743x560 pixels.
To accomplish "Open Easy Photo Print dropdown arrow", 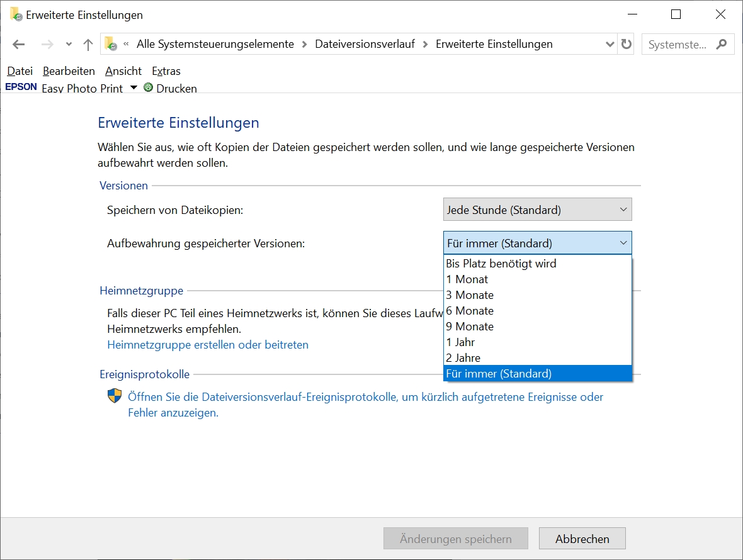I will pos(133,87).
